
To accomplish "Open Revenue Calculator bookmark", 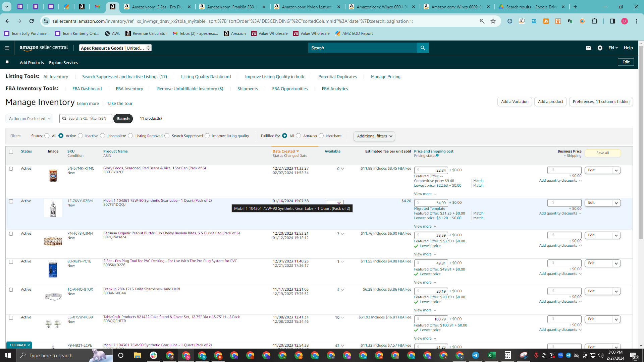I will click(146, 34).
